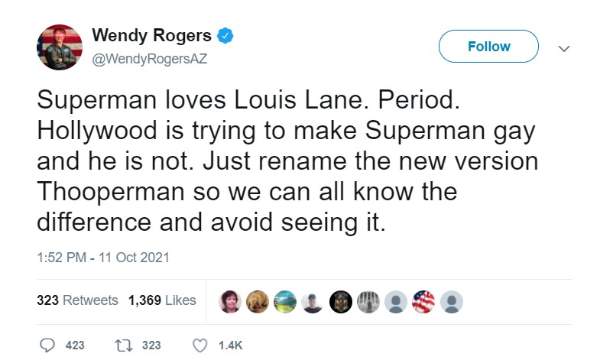Click the first liker avatar with red hair

(230, 301)
